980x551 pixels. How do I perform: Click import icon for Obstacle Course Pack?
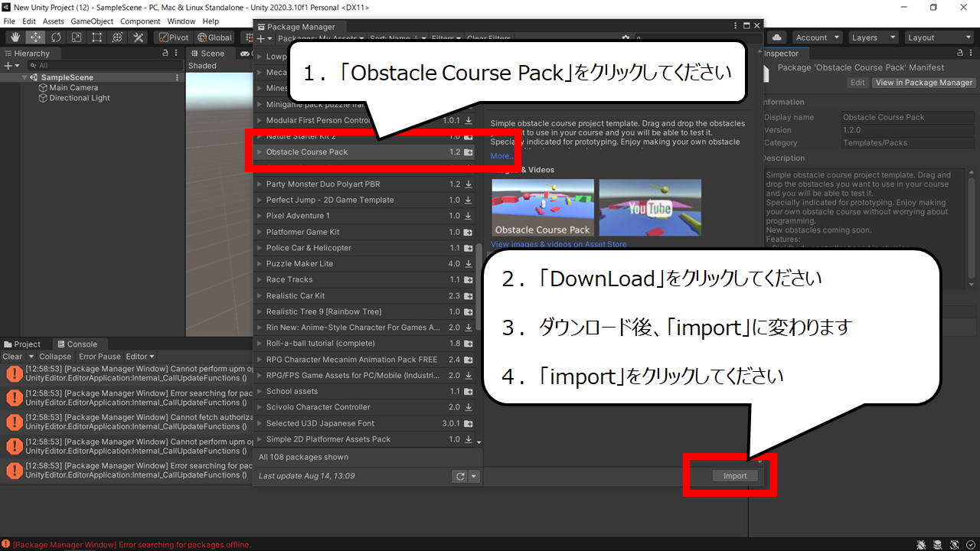pyautogui.click(x=469, y=152)
